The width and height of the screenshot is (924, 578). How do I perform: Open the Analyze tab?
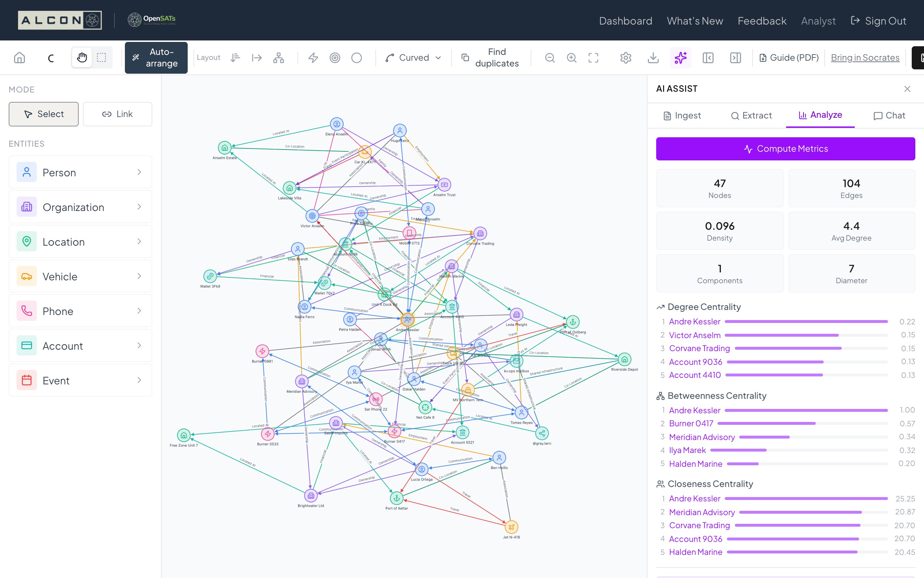pos(820,115)
